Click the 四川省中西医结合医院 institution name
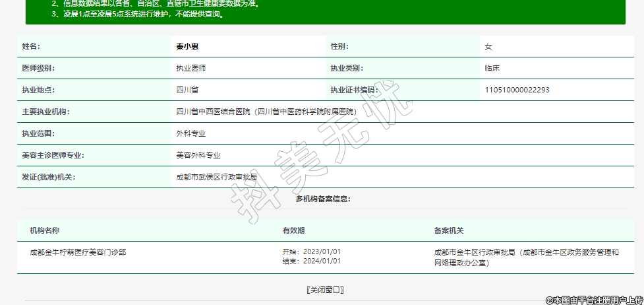644x305 pixels. 265,112
